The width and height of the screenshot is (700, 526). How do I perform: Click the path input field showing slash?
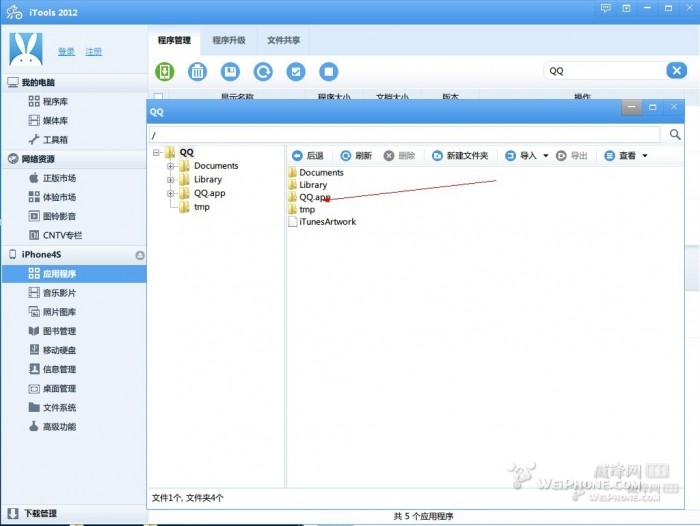(400, 134)
